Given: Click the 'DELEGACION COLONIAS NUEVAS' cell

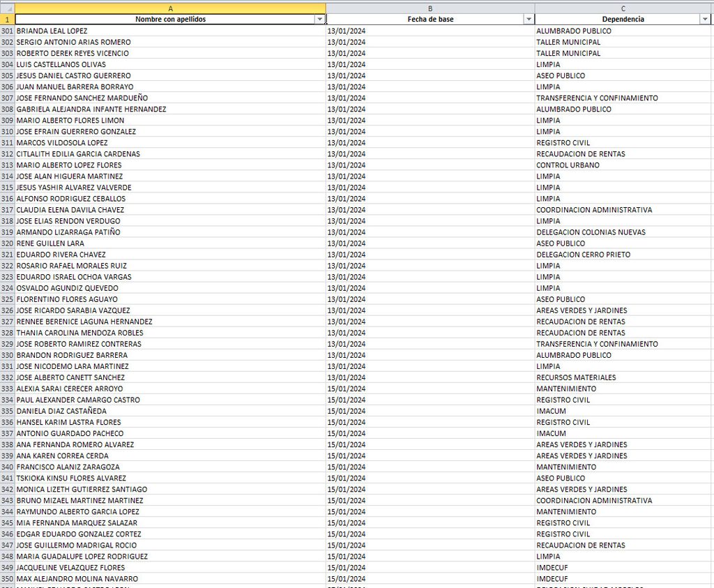Looking at the screenshot, I should pyautogui.click(x=623, y=232).
